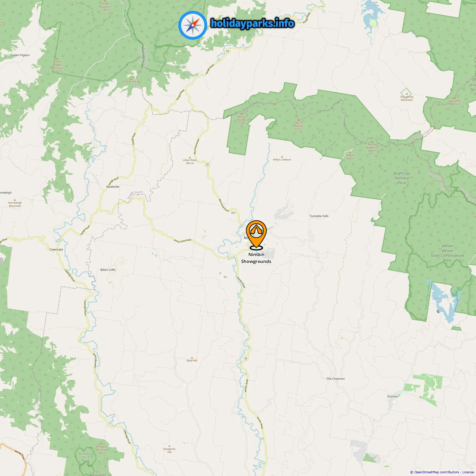Click the compass logo icon

coord(193,25)
